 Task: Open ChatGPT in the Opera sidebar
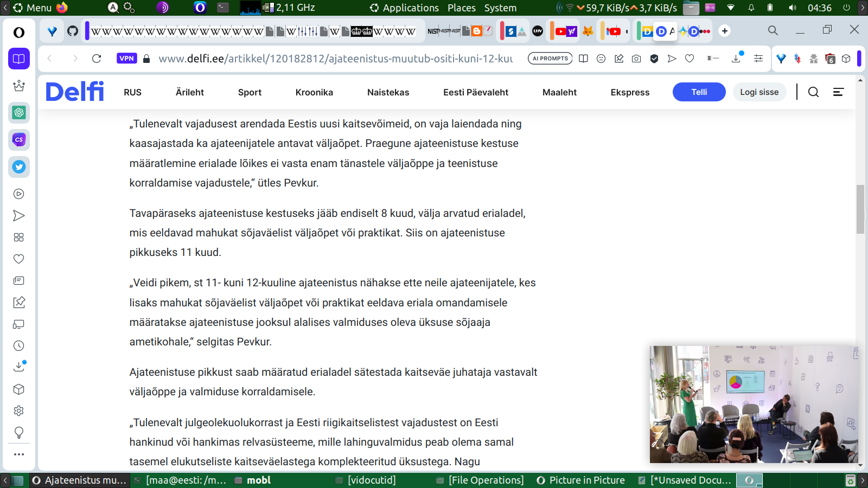pyautogui.click(x=19, y=113)
